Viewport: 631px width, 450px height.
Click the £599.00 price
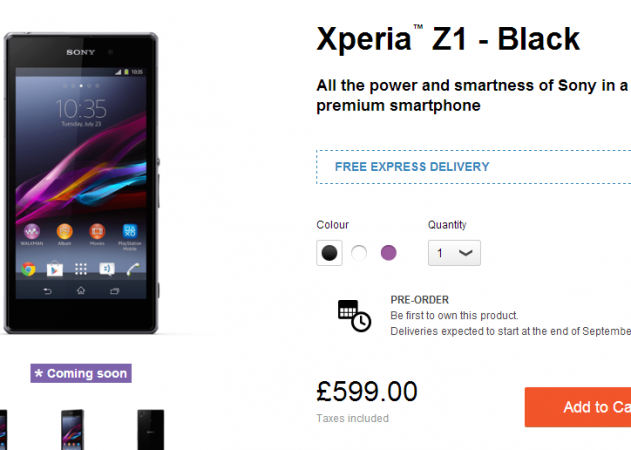coord(367,391)
